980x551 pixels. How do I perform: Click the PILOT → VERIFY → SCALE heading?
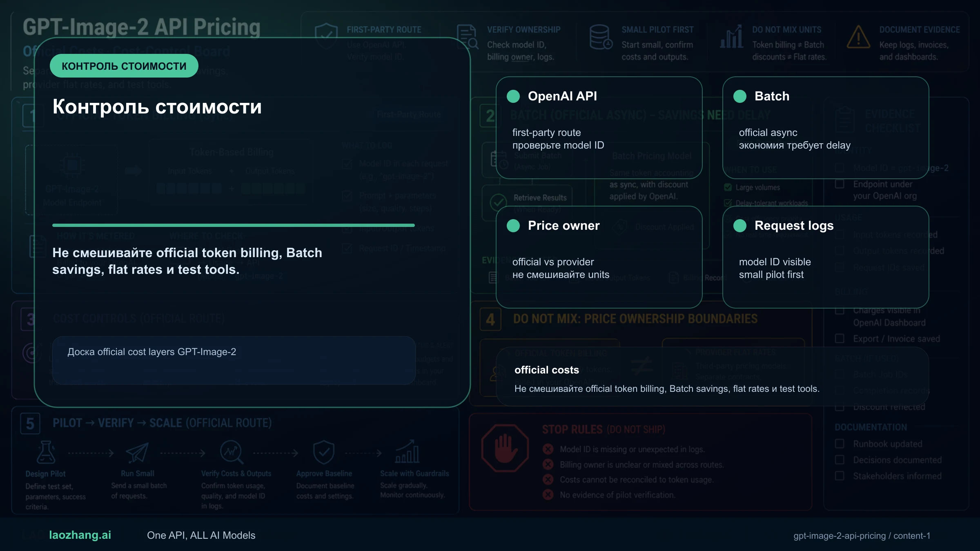coord(162,423)
